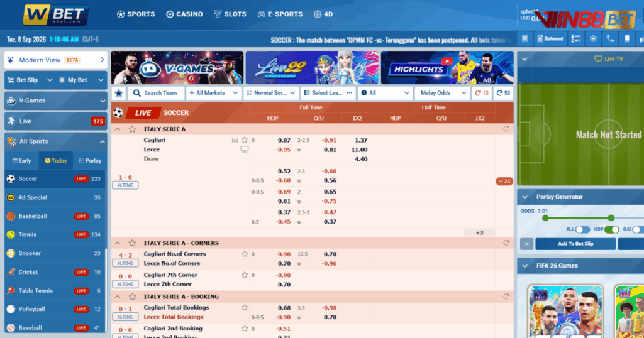Favorite Italy Serie A - Corners league
Viewport: 644px width, 338px height.
[x=132, y=243]
